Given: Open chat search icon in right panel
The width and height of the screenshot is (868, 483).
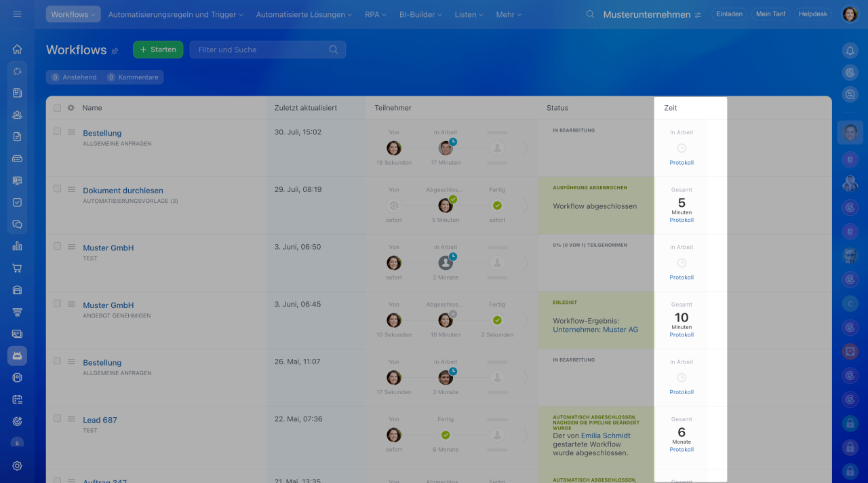Looking at the screenshot, I should click(850, 95).
